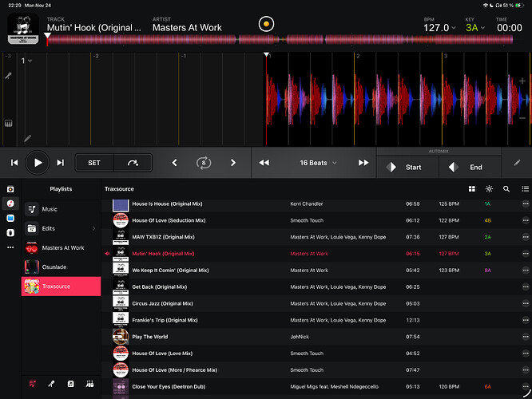Expand the Edits folder chevron

pos(93,228)
